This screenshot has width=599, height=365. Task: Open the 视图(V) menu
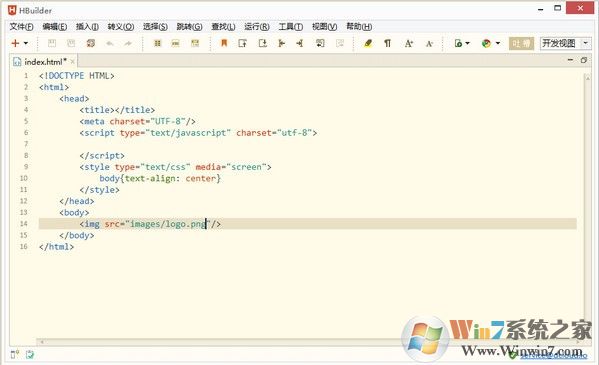pos(324,26)
